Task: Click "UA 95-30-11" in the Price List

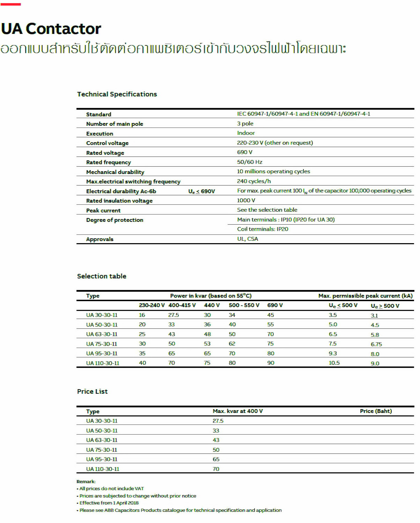Action: [102, 459]
